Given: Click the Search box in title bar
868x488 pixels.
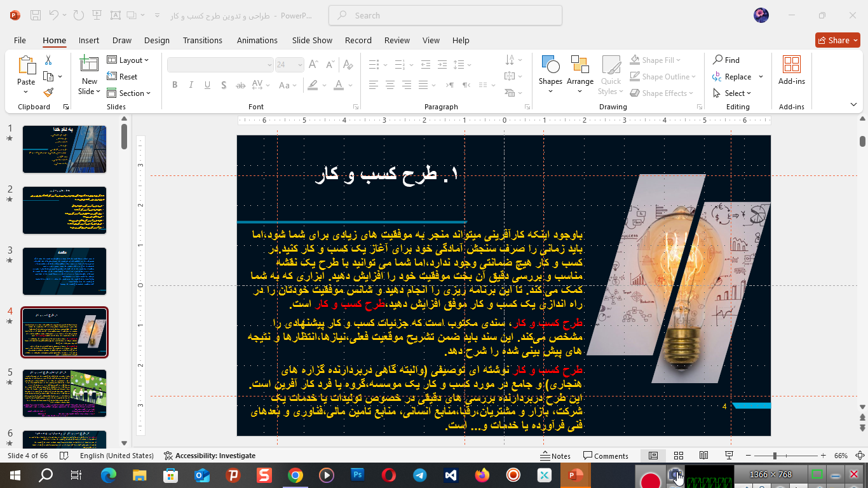Looking at the screenshot, I should tap(445, 15).
